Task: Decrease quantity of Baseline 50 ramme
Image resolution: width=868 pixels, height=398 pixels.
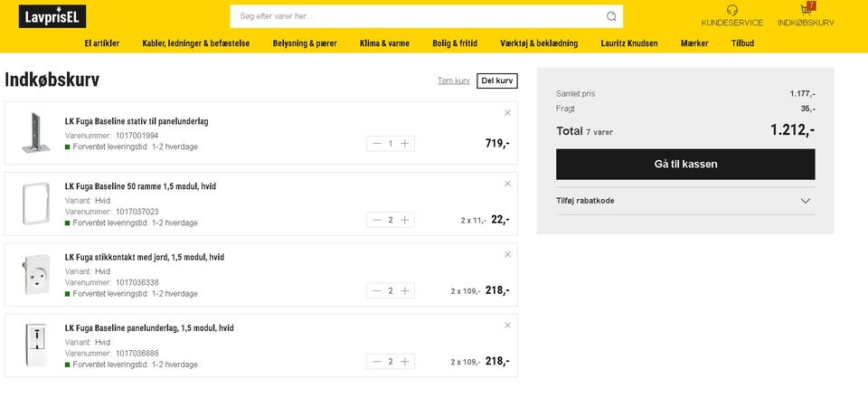Action: click(x=377, y=220)
